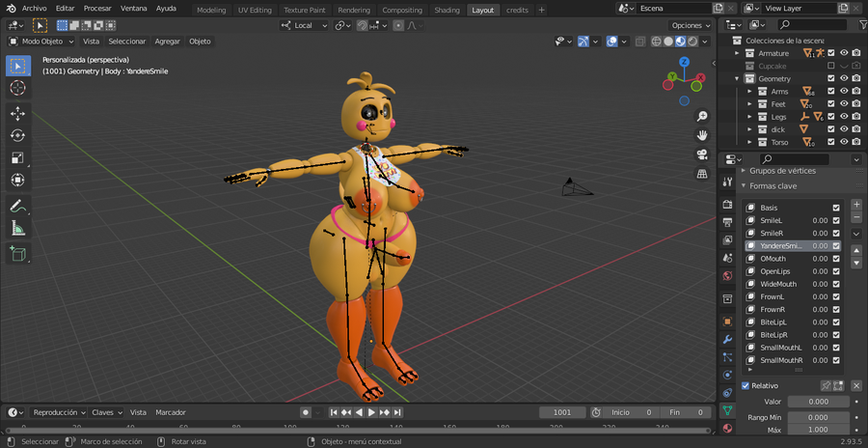Select the Transform tool
The image size is (868, 448).
[17, 180]
